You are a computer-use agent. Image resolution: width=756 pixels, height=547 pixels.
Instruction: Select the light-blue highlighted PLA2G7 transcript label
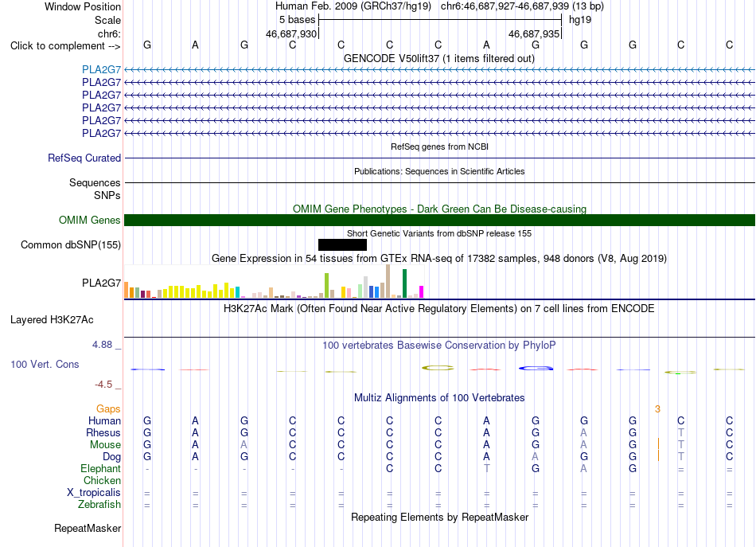[x=101, y=69]
